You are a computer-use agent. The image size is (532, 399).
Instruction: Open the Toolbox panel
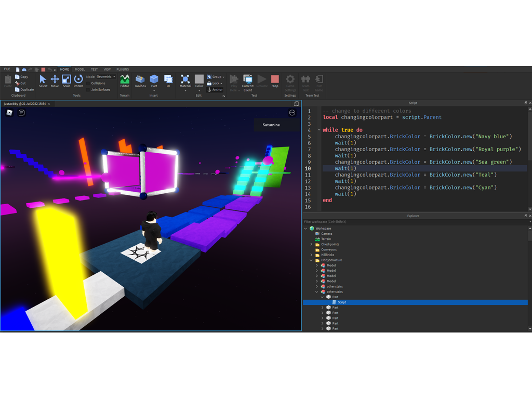[x=140, y=81]
